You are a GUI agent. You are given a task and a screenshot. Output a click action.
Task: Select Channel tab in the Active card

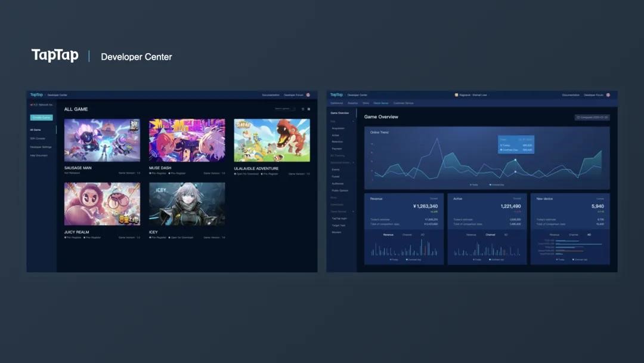point(490,235)
